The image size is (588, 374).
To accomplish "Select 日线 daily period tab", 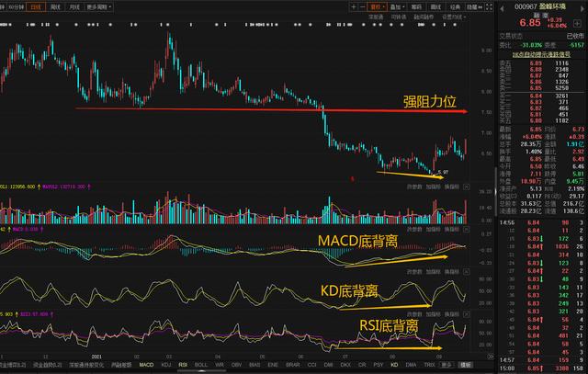I will click(x=36, y=6).
